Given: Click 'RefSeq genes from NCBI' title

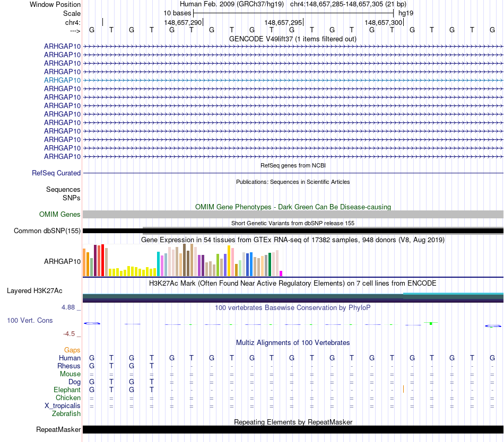Looking at the screenshot, I should click(293, 166).
